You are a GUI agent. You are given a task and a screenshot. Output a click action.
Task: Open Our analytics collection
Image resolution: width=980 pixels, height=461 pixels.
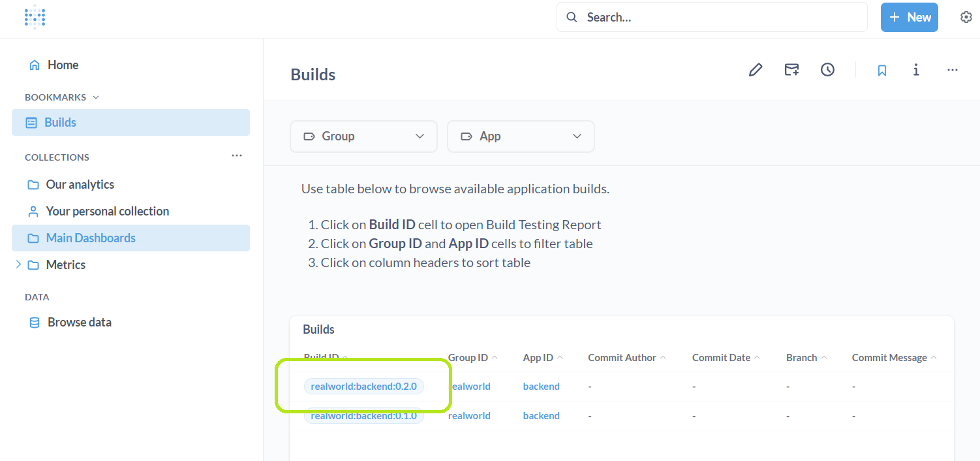[80, 185]
